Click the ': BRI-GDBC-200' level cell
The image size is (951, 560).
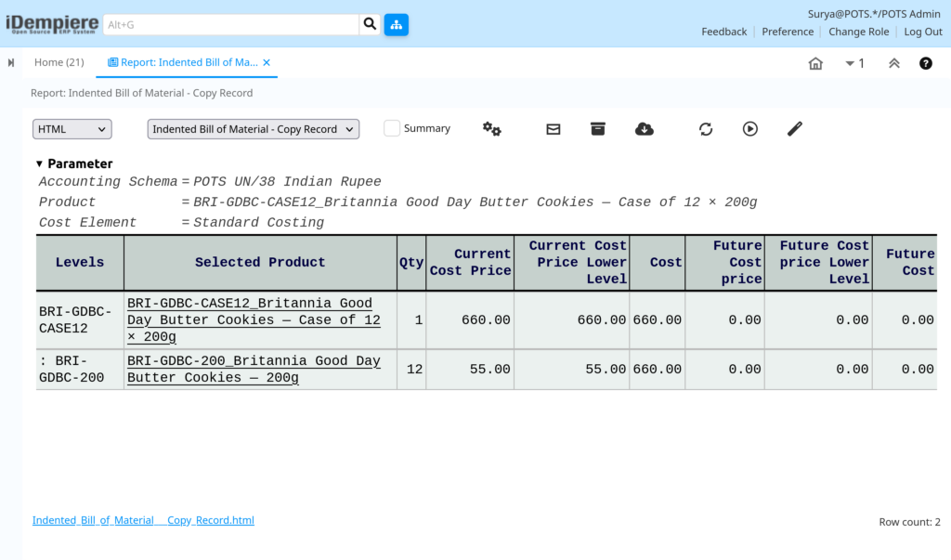80,369
